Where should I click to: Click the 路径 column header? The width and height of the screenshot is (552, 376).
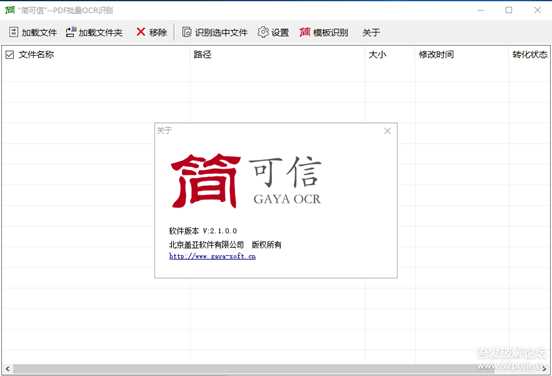pyautogui.click(x=202, y=55)
